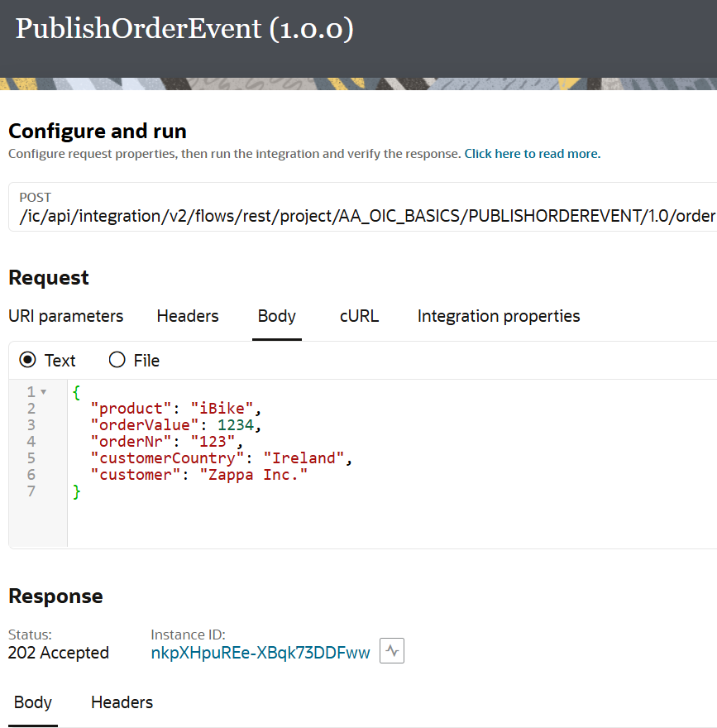Viewport: 717px width, 728px height.
Task: Open instance ID nkpXHpuREe-XBqk73DDFww link
Action: coord(261,653)
